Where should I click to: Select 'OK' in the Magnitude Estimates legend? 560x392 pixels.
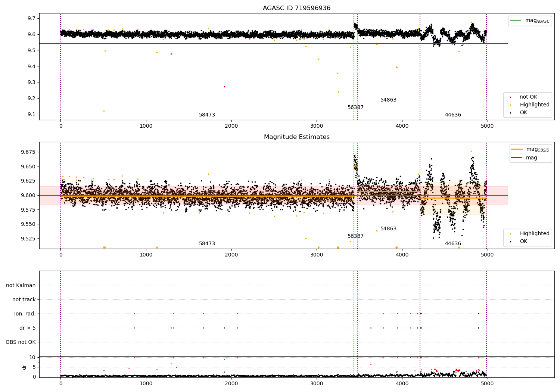tap(523, 242)
